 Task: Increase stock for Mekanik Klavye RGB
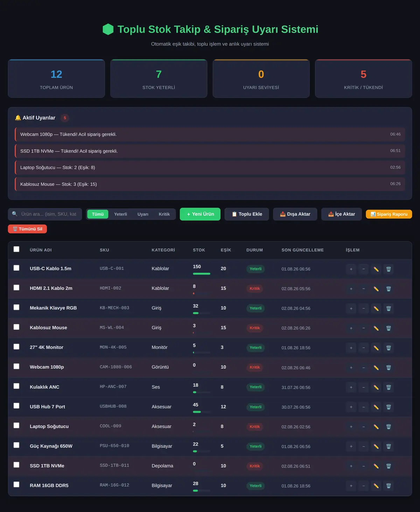click(x=351, y=308)
